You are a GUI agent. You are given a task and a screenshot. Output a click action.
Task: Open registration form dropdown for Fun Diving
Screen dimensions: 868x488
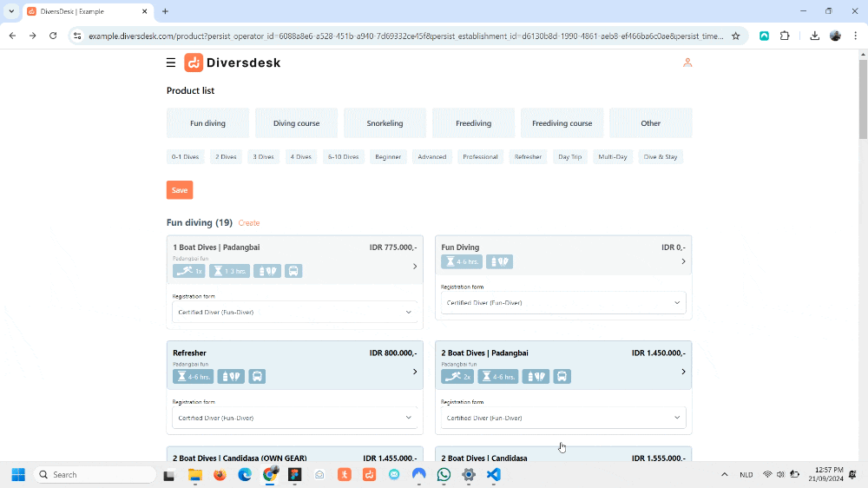(x=563, y=303)
